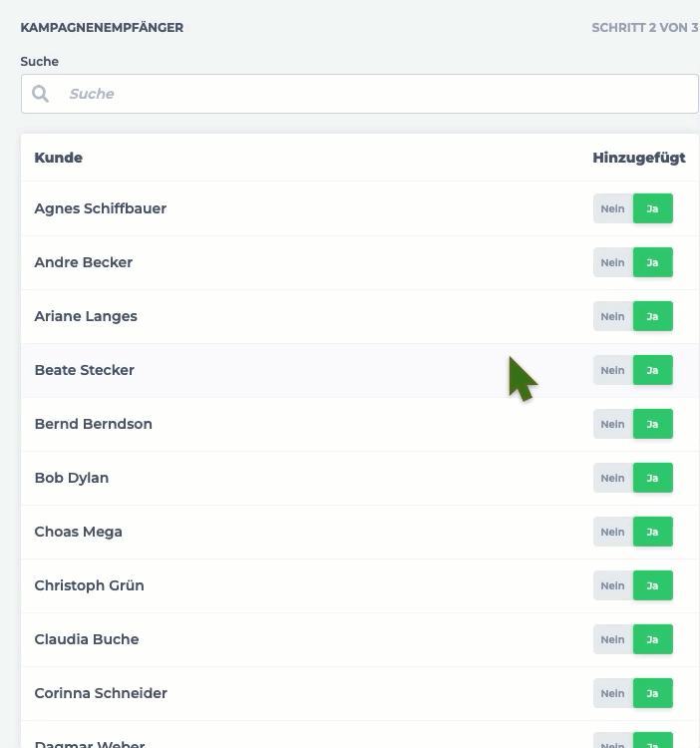Click the Kunde column header

click(58, 158)
